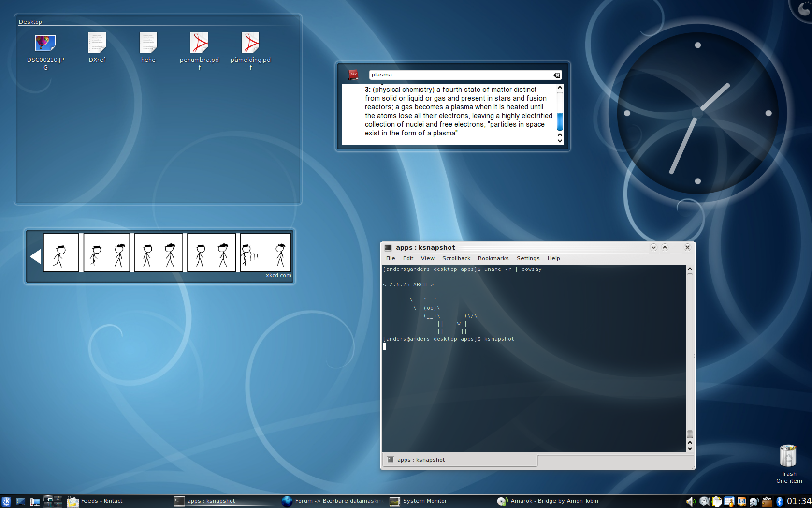Click the xkcd comic strip image
Image resolution: width=812 pixels, height=508 pixels.
(x=167, y=253)
